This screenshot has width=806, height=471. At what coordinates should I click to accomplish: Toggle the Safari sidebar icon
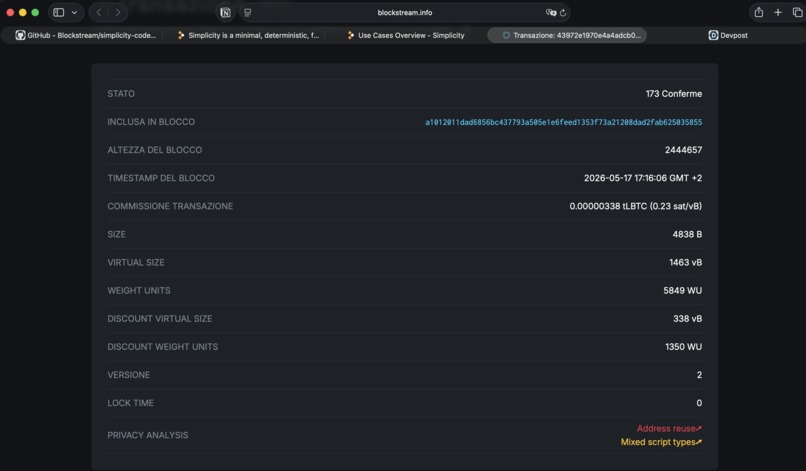tap(59, 12)
